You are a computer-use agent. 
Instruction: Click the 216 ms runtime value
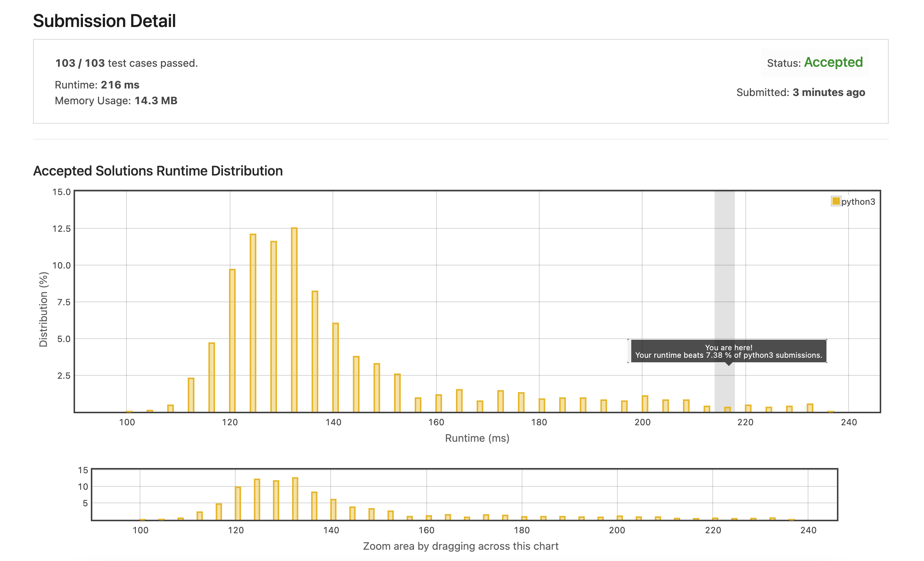120,85
